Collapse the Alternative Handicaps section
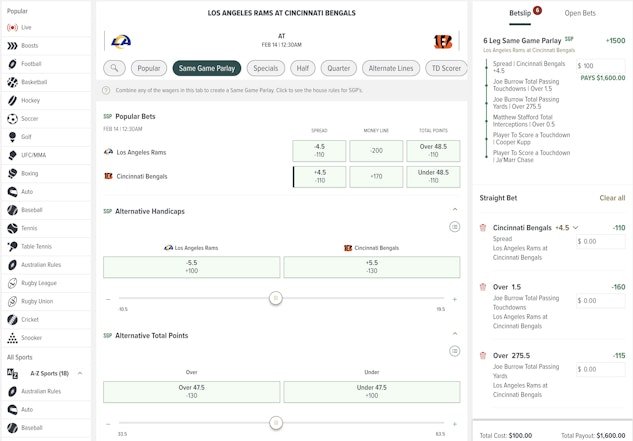633x441 pixels. [x=455, y=210]
